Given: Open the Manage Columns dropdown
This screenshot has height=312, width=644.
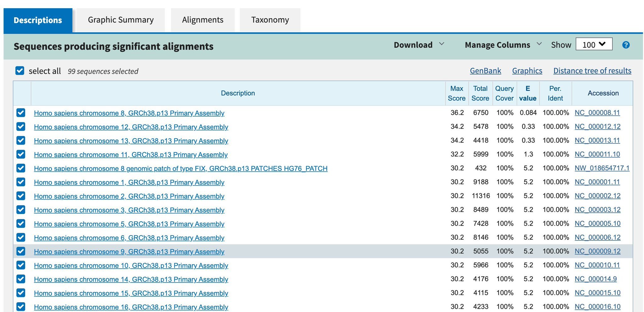Looking at the screenshot, I should pyautogui.click(x=503, y=45).
